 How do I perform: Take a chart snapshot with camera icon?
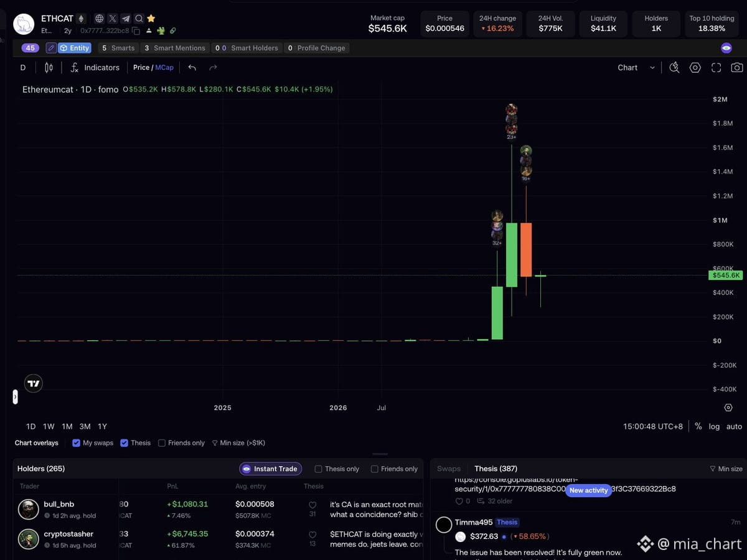click(736, 67)
